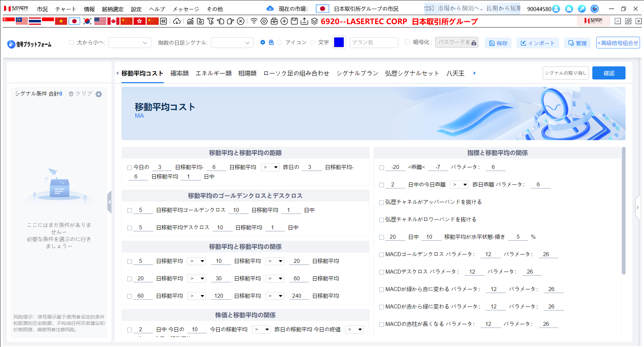
Task: Click the right-pointing hand icon
Action: point(231,21)
